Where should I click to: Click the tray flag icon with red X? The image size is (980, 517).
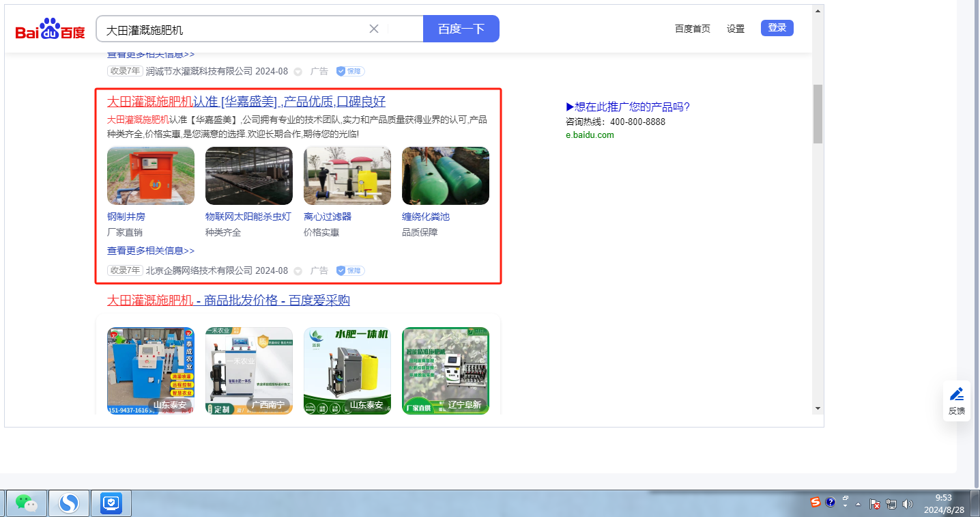pos(874,504)
